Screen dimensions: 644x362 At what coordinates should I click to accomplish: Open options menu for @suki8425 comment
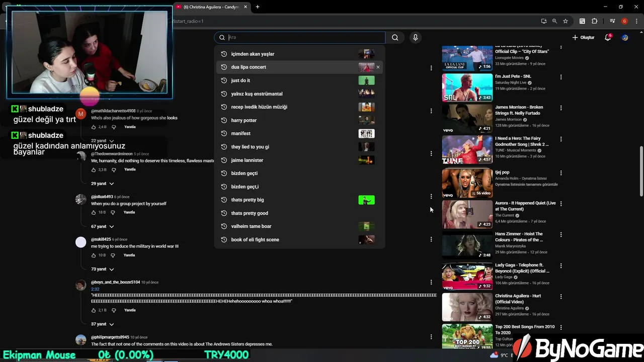[431, 239]
